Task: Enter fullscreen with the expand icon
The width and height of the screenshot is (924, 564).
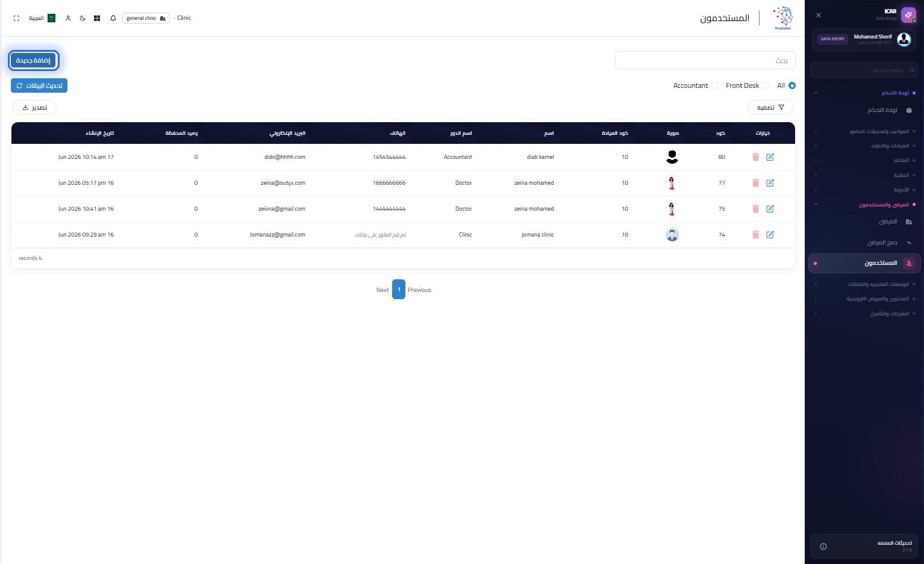Action: point(16,18)
